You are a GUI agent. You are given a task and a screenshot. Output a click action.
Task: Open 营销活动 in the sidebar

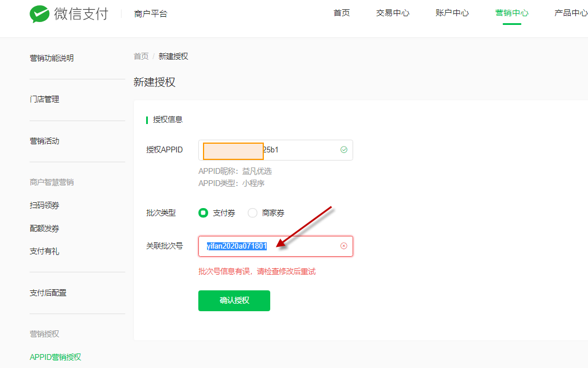click(x=44, y=141)
